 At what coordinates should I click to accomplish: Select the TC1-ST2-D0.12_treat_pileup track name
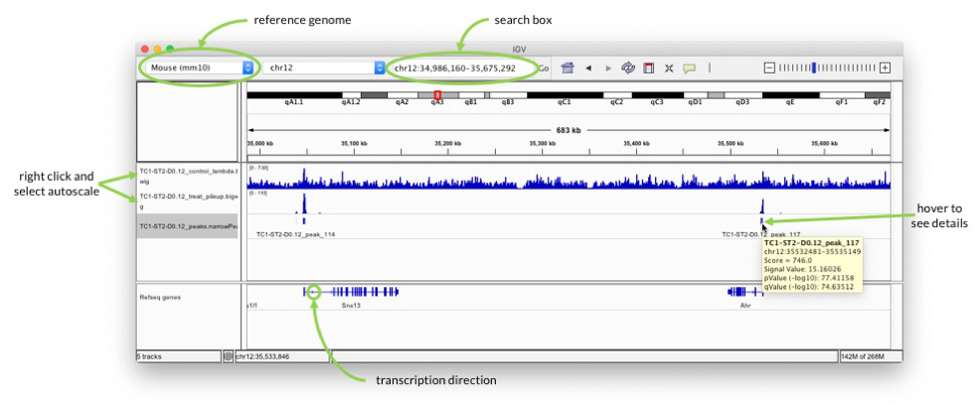click(188, 201)
